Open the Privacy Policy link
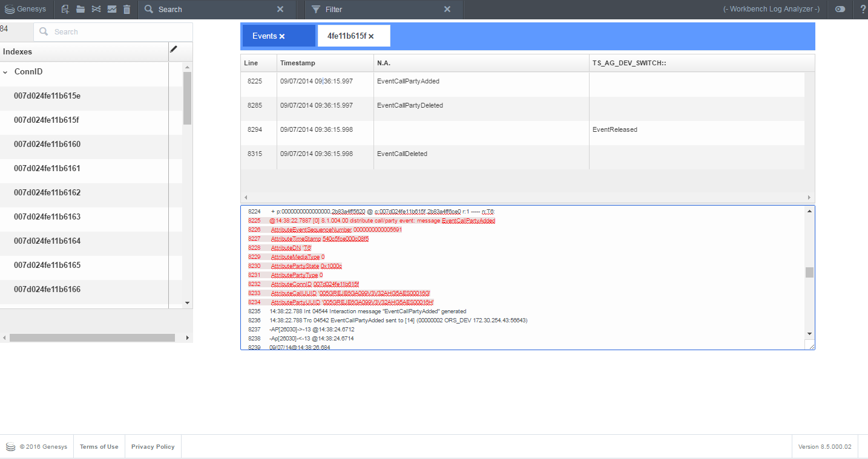The height and width of the screenshot is (459, 868). [153, 447]
